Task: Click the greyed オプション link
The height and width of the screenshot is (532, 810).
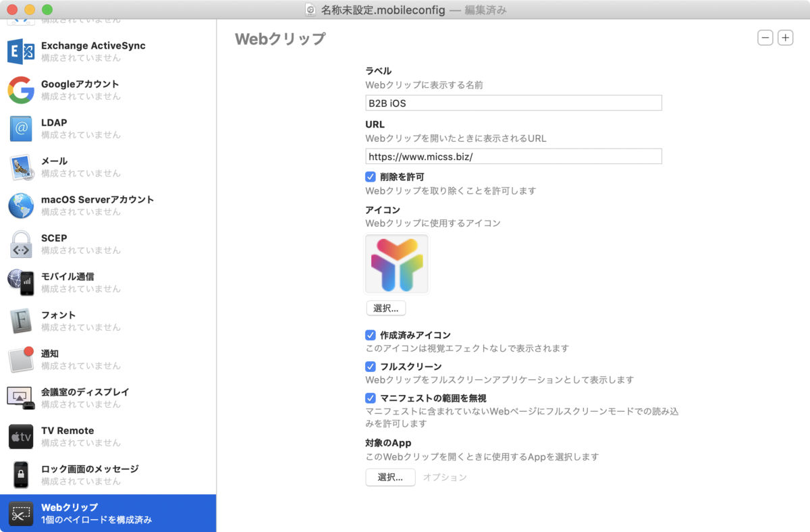Action: pyautogui.click(x=445, y=477)
